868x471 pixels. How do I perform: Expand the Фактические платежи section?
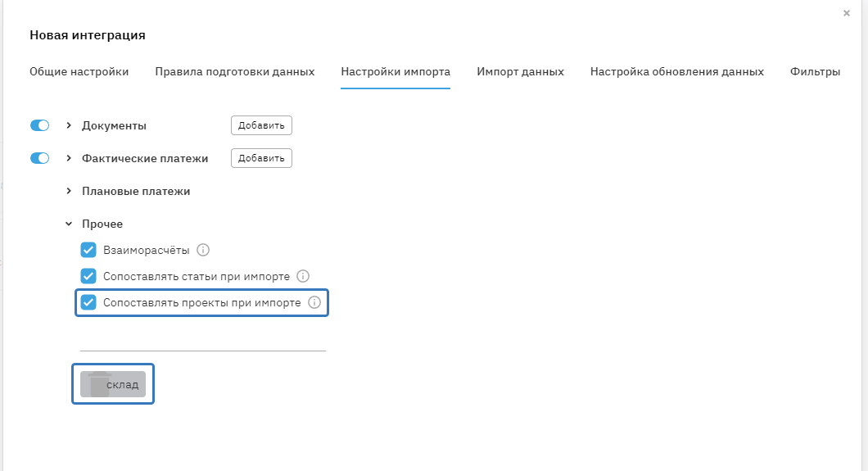69,158
